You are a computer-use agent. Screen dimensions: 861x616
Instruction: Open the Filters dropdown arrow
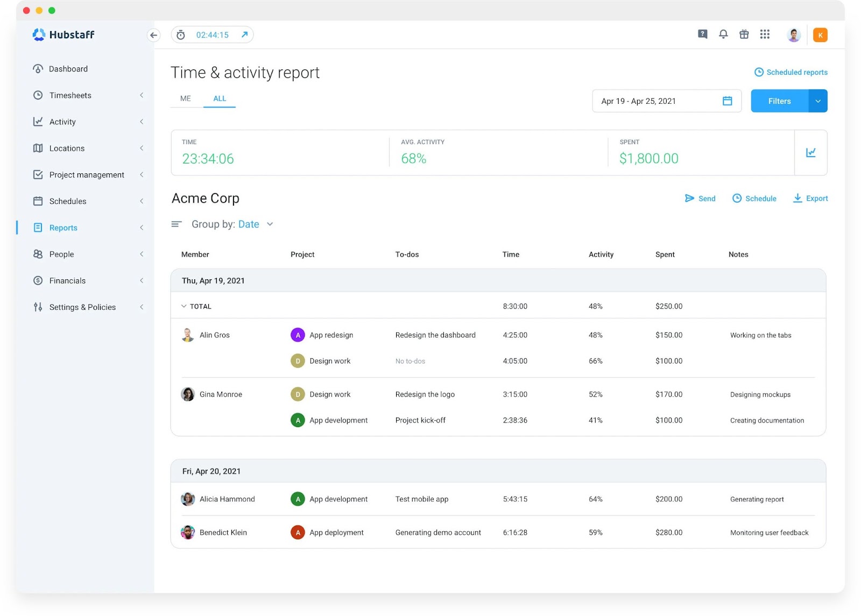[x=818, y=101]
